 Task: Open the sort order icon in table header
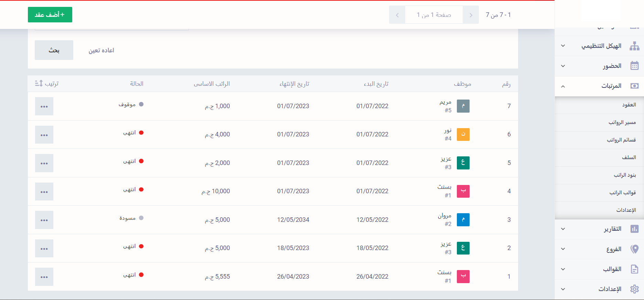point(39,83)
